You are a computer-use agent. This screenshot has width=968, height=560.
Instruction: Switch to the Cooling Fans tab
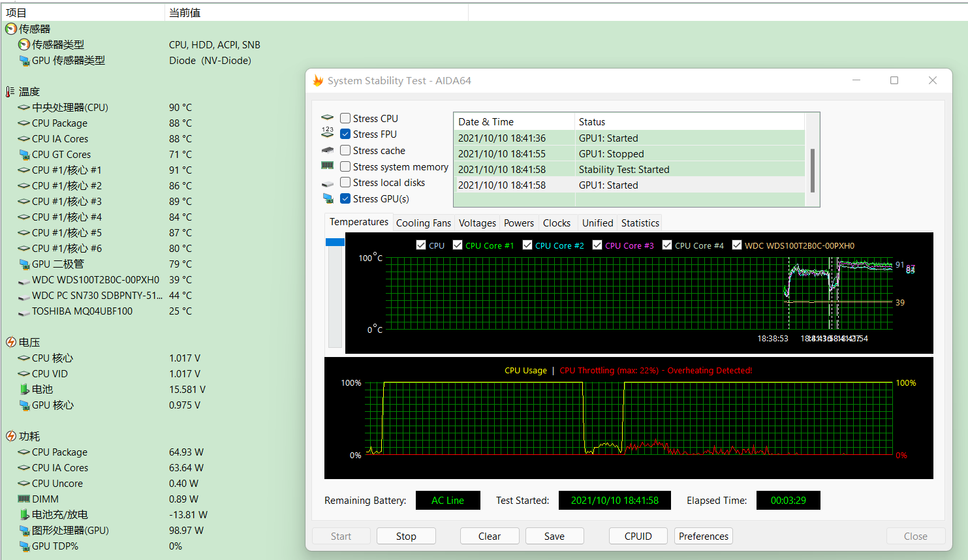[424, 223]
